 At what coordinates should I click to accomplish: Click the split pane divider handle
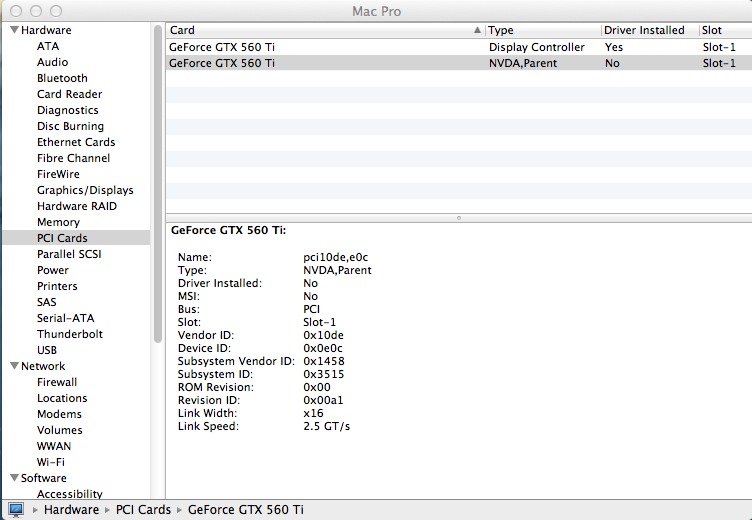pyautogui.click(x=459, y=218)
